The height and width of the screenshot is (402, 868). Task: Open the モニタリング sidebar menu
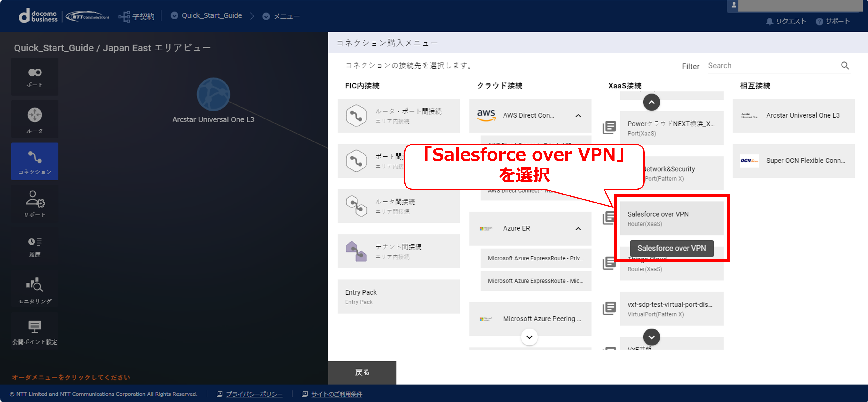35,289
